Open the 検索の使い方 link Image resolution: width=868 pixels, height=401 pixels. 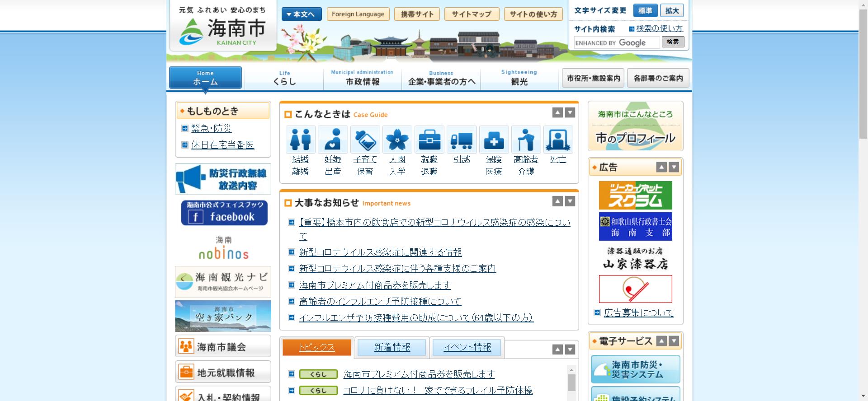(660, 28)
